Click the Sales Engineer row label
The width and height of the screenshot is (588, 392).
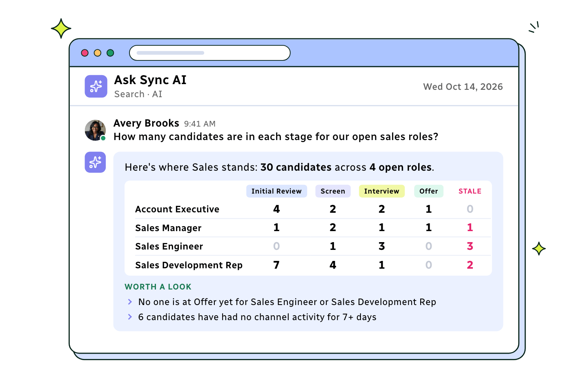(x=169, y=246)
